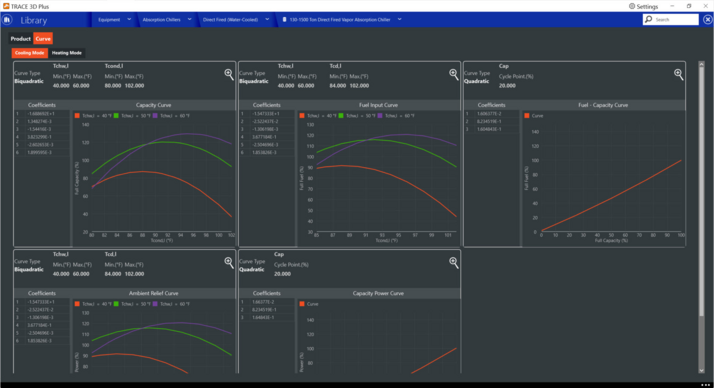The width and height of the screenshot is (714, 388).
Task: Open Settings via the gear icon
Action: click(x=632, y=6)
